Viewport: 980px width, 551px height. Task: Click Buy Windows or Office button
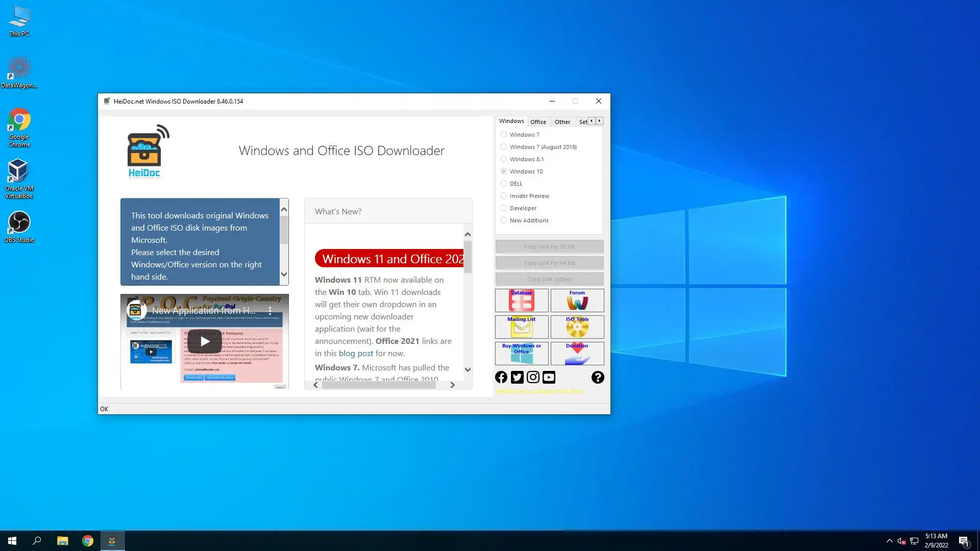(522, 354)
